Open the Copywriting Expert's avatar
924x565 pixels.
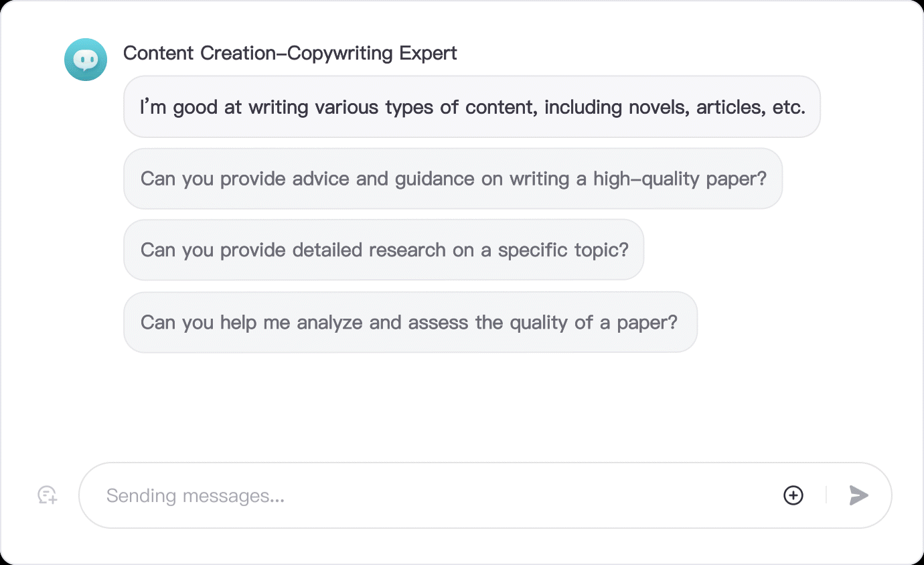pyautogui.click(x=86, y=60)
